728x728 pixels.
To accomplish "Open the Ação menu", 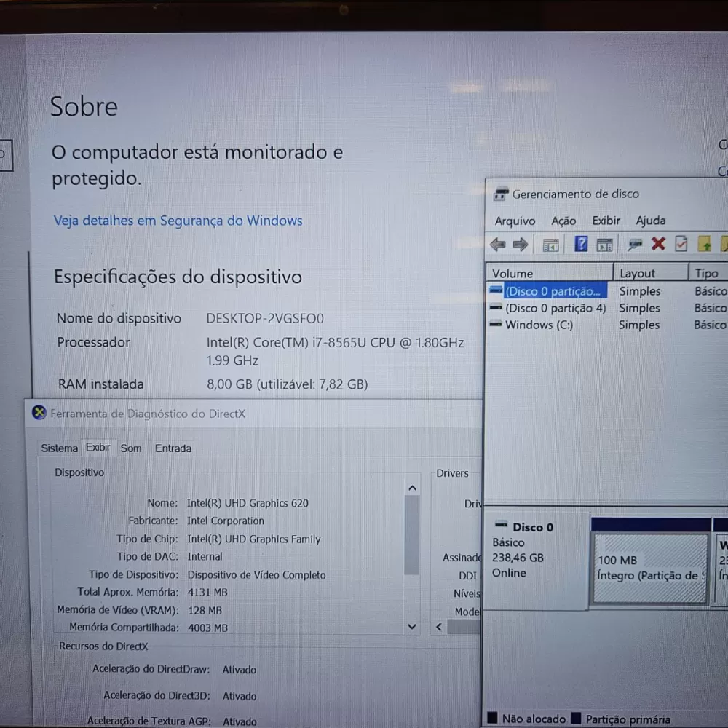I will click(x=563, y=221).
